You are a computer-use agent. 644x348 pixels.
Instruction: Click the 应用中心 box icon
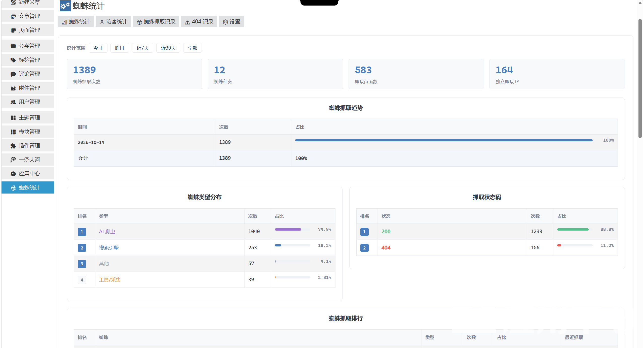[13, 174]
